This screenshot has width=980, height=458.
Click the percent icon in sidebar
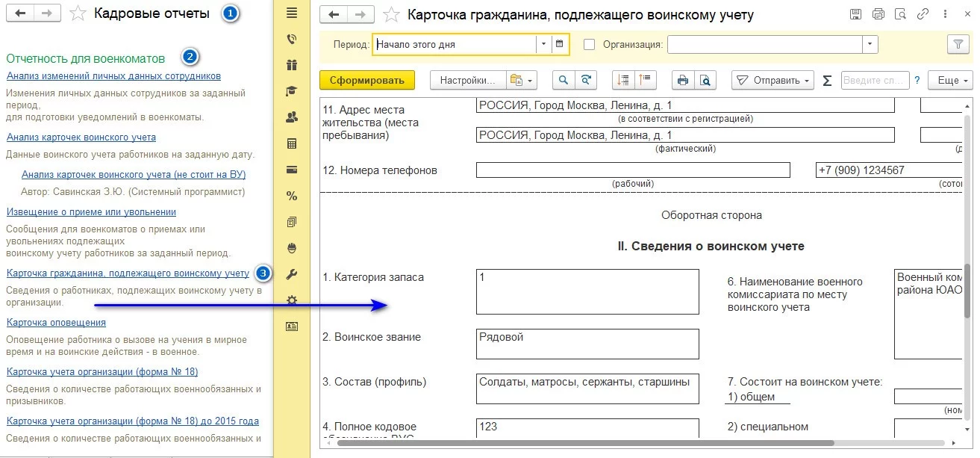pos(292,196)
